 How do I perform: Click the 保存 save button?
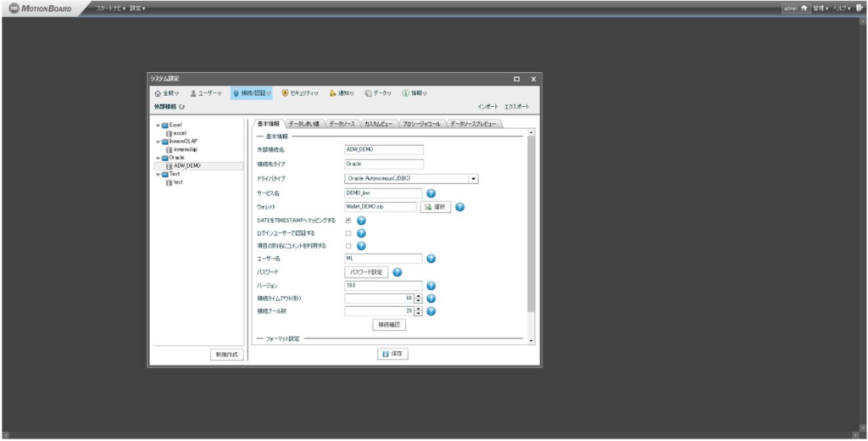(x=392, y=354)
